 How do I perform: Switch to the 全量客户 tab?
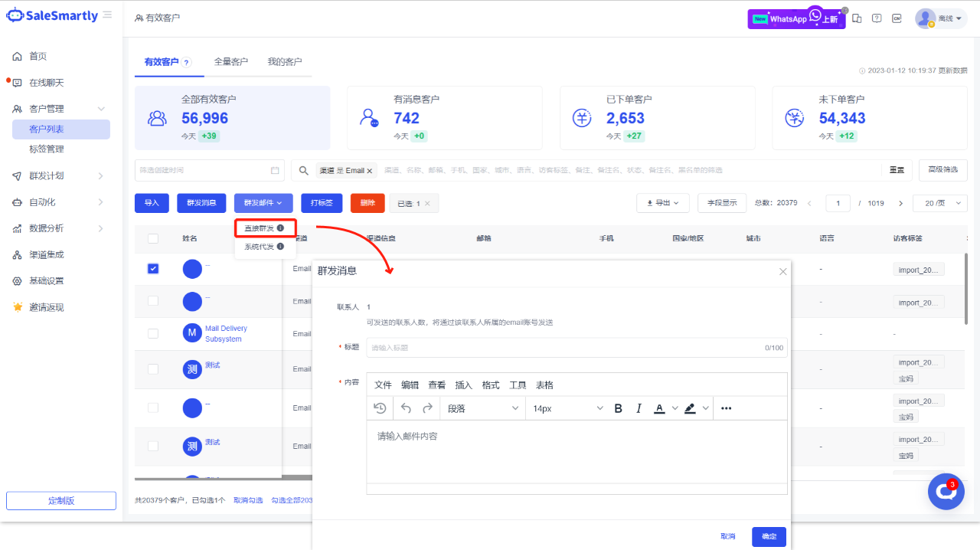pyautogui.click(x=231, y=62)
